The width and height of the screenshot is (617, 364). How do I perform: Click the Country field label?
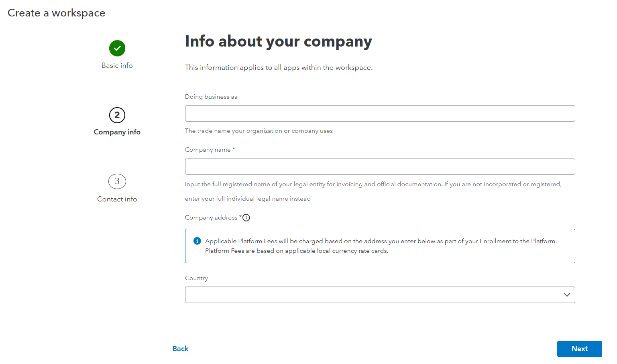point(196,278)
